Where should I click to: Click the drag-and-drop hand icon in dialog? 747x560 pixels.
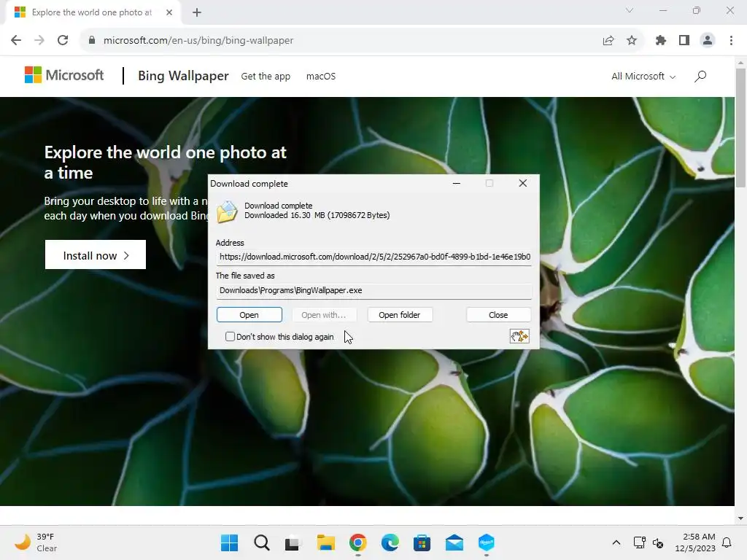coord(519,336)
